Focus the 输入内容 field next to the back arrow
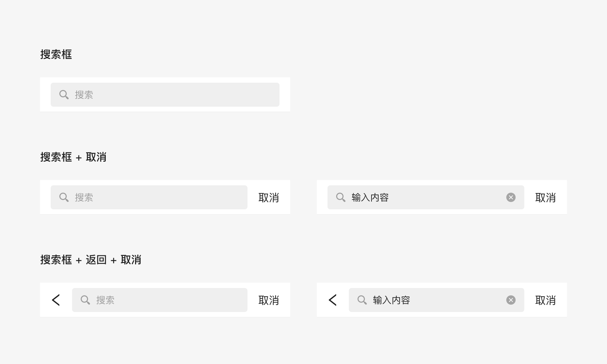Screen dimensions: 607x364 click(437, 300)
